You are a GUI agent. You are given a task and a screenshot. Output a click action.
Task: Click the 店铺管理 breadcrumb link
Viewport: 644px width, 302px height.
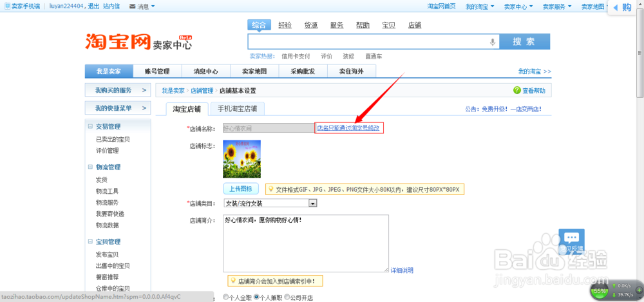click(x=202, y=91)
